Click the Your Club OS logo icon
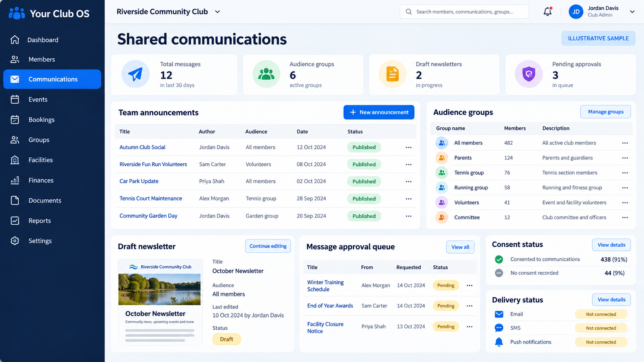This screenshot has width=644, height=362. tap(17, 13)
